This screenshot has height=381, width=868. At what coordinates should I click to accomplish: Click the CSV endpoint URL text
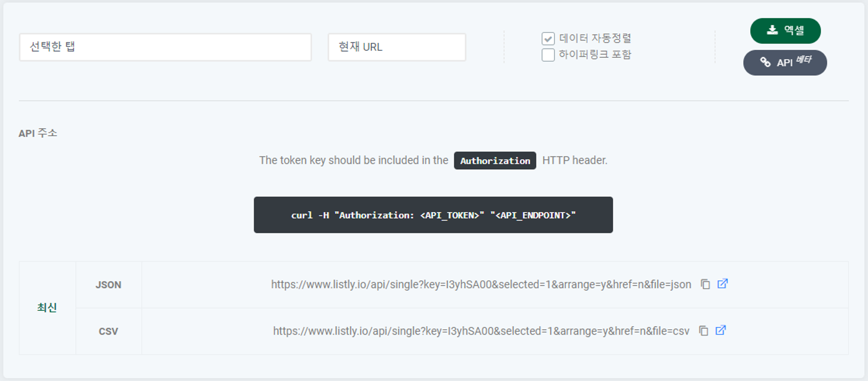(481, 331)
